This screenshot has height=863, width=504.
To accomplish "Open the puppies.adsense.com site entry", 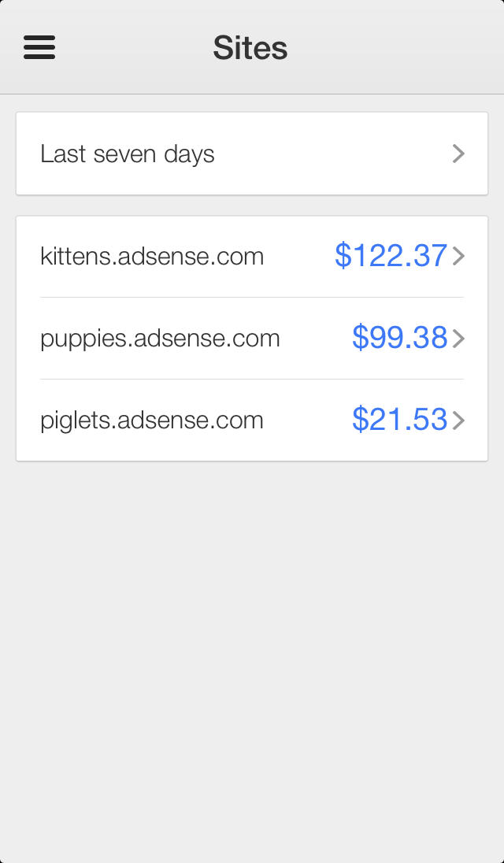I will click(160, 339).
